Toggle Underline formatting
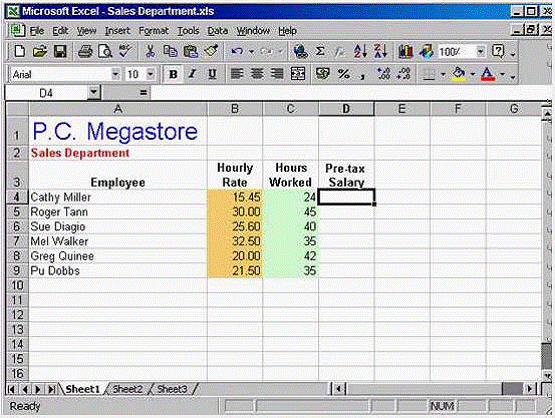The image size is (555, 418). [x=212, y=74]
